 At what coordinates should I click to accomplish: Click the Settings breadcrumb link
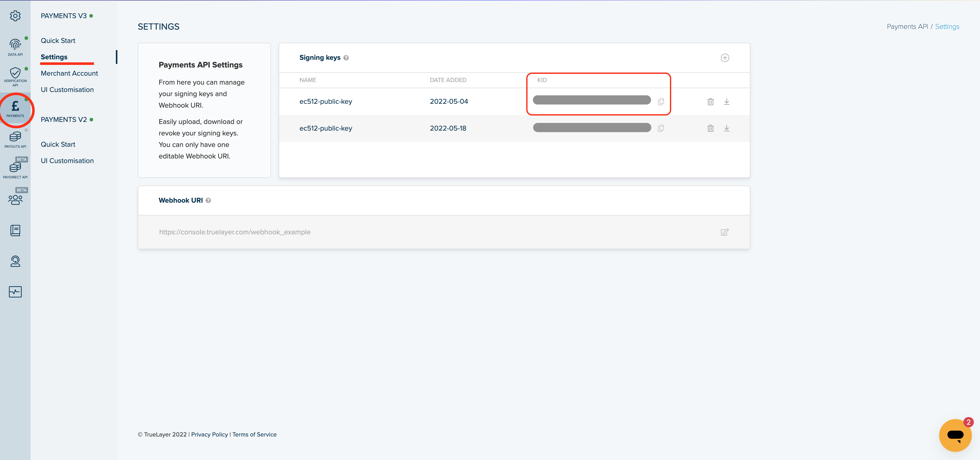pos(947,27)
